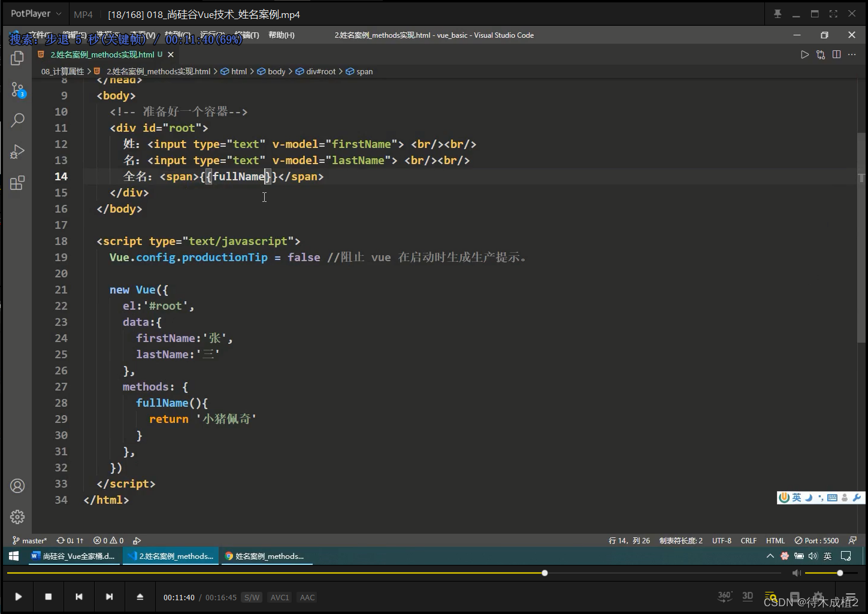Switch git branch via master* in status bar
868x614 pixels.
pyautogui.click(x=29, y=540)
